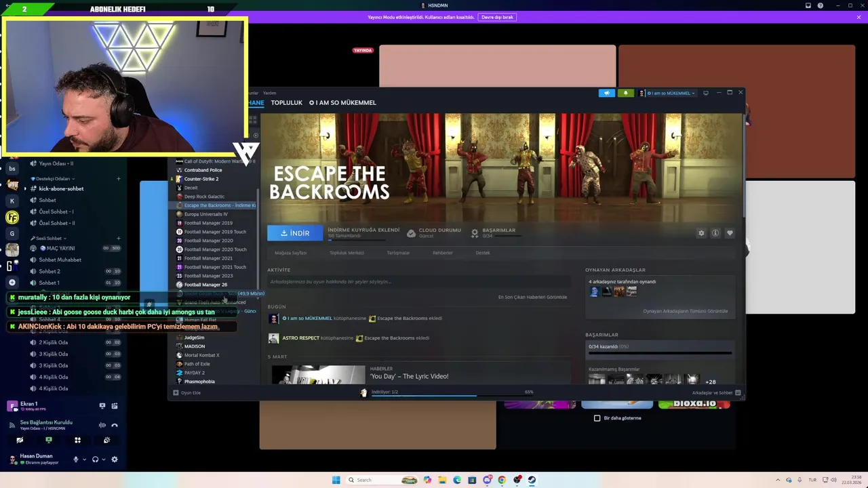The height and width of the screenshot is (488, 868).
Task: Create channel in Sesli Sohbet category
Action: tap(118, 239)
